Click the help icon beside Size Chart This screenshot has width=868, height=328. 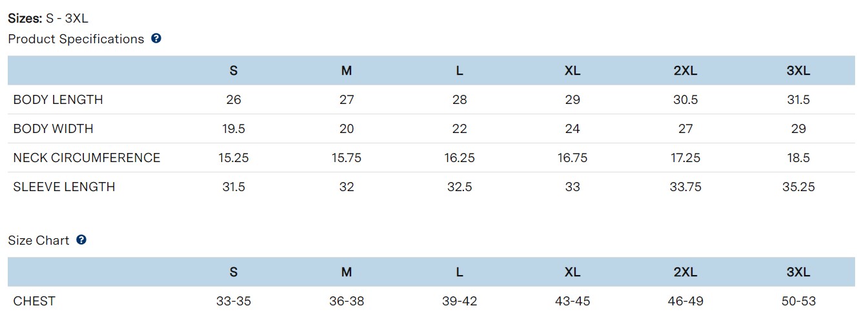(x=81, y=240)
